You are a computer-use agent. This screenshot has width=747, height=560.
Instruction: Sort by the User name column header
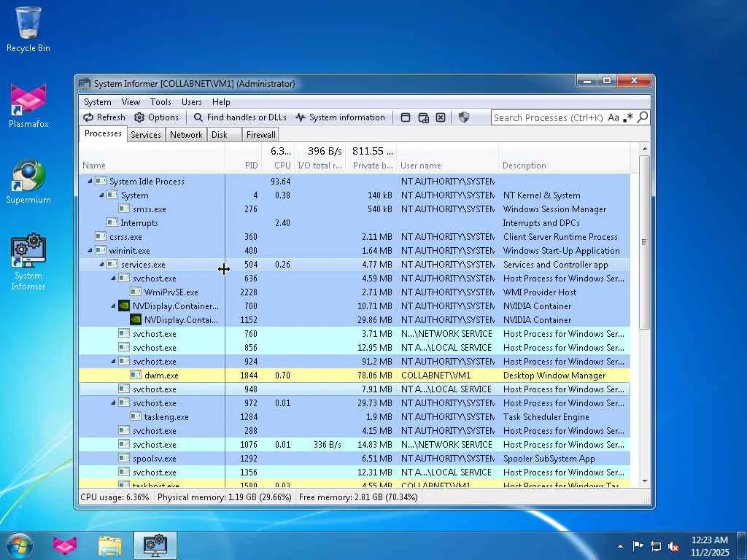click(x=420, y=166)
